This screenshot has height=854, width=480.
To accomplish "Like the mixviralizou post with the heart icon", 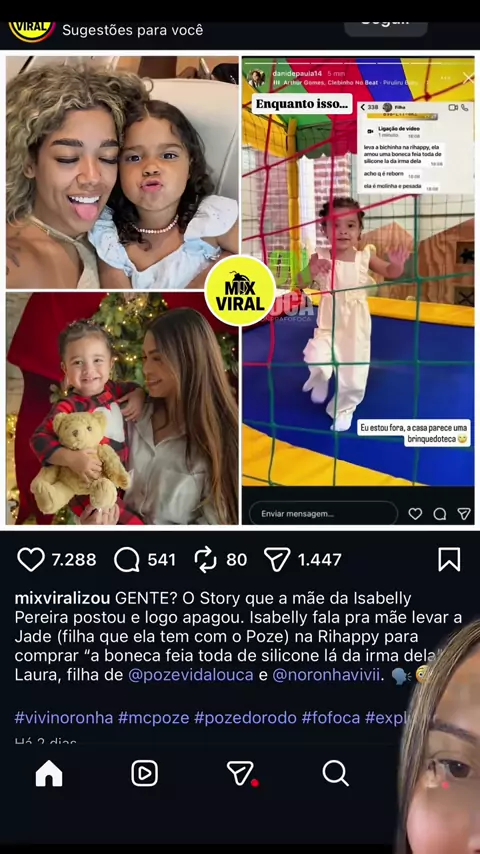I will (31, 559).
